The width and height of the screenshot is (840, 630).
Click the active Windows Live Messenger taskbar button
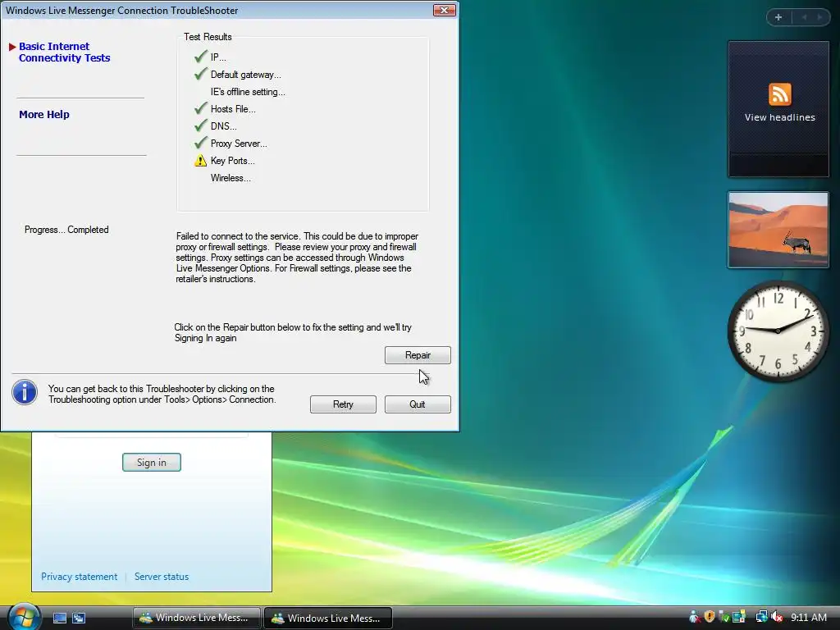[328, 618]
